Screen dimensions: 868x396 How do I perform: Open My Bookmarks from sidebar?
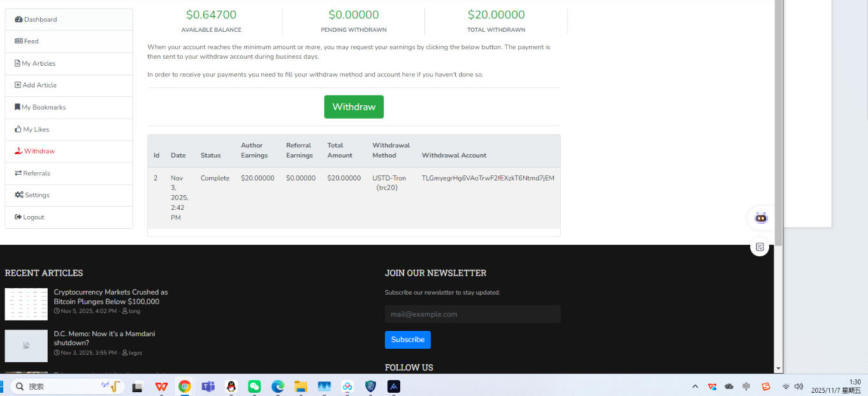43,108
